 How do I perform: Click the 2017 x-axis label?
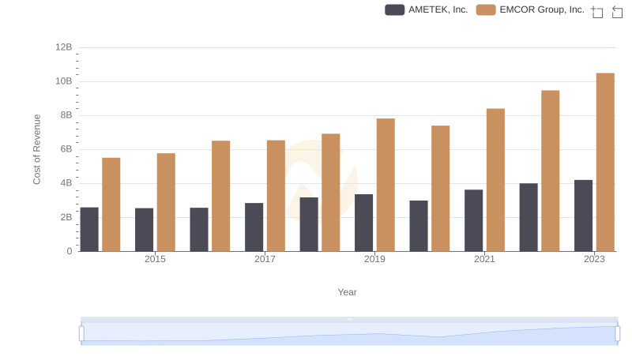pyautogui.click(x=265, y=259)
